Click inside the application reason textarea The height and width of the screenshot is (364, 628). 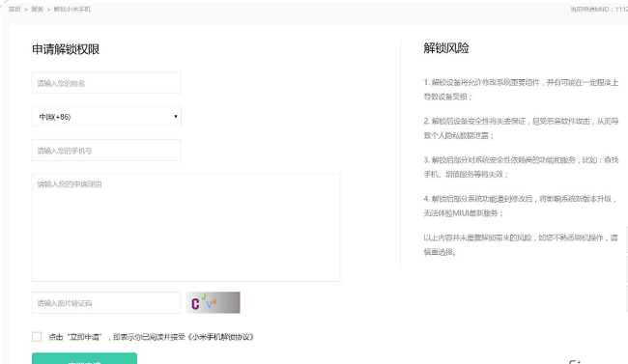click(x=186, y=228)
